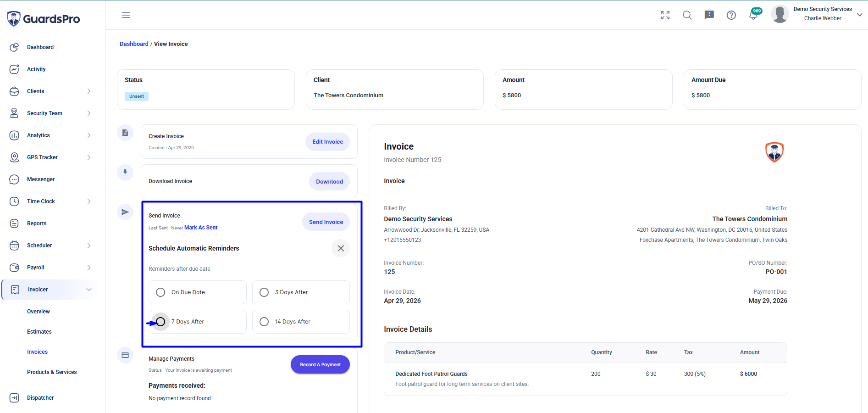Toggle the hamburger sidebar menu
This screenshot has width=868, height=413.
[126, 15]
